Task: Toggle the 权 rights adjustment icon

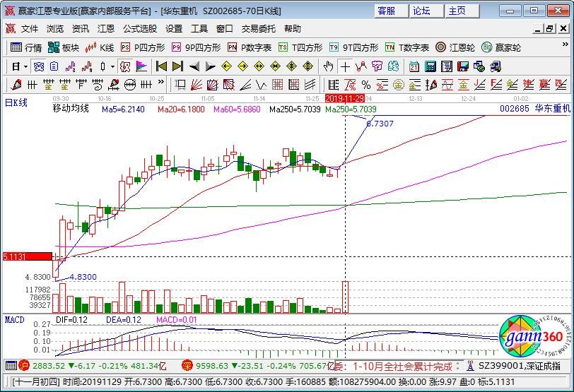Action: 125,66
